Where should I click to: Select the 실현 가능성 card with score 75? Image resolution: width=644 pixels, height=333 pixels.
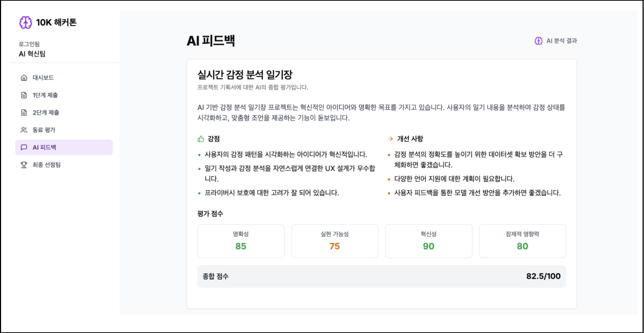click(334, 241)
